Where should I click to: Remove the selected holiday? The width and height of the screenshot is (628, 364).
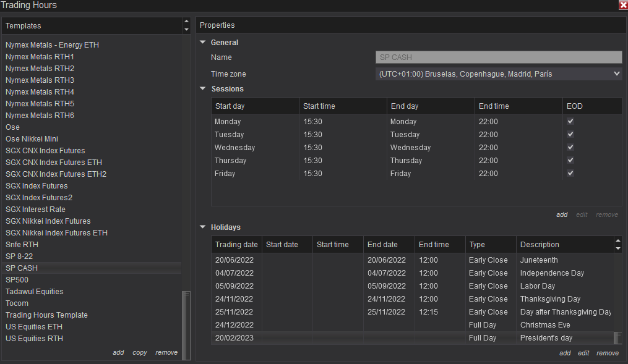click(608, 353)
